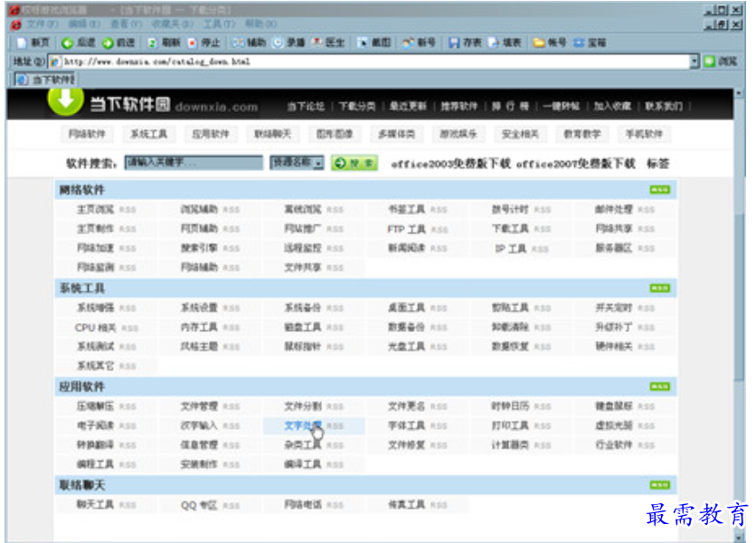Click the 后退 back arrow icon
This screenshot has width=756, height=543.
click(x=68, y=43)
